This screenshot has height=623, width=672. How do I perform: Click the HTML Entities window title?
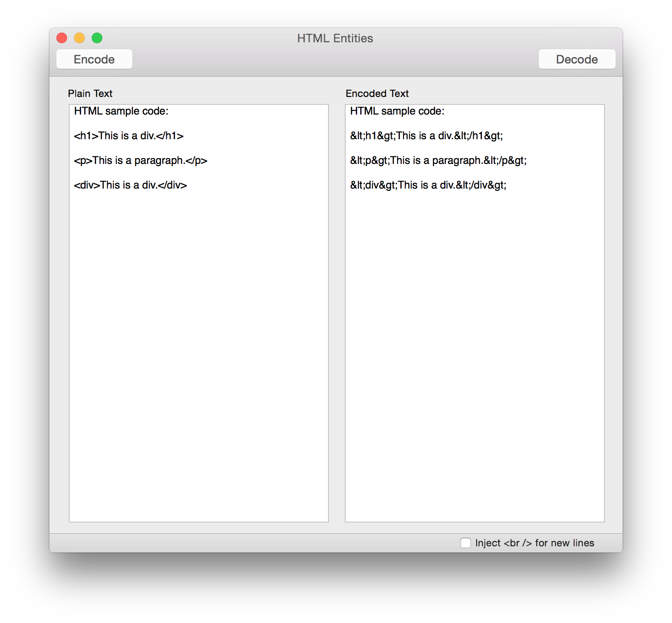(335, 38)
